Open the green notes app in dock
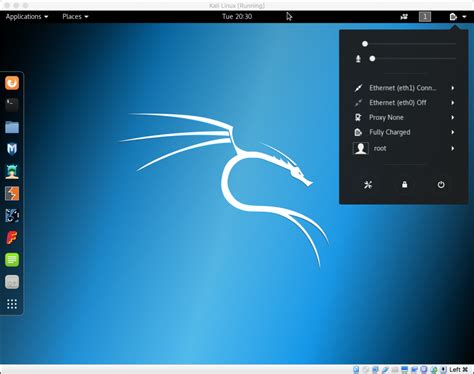This screenshot has height=374, width=474. pos(12,260)
